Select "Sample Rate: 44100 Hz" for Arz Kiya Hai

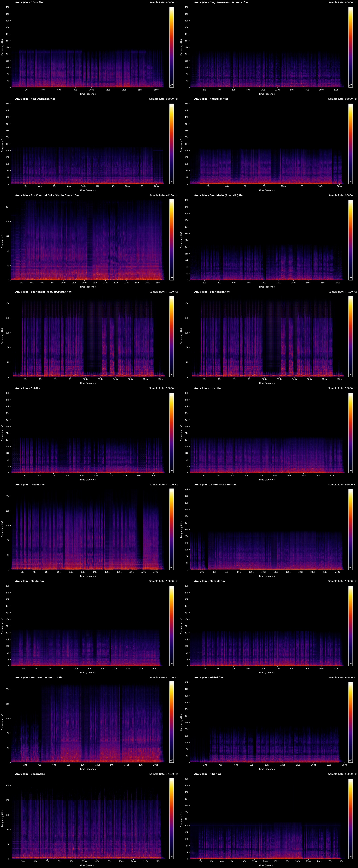(163, 195)
